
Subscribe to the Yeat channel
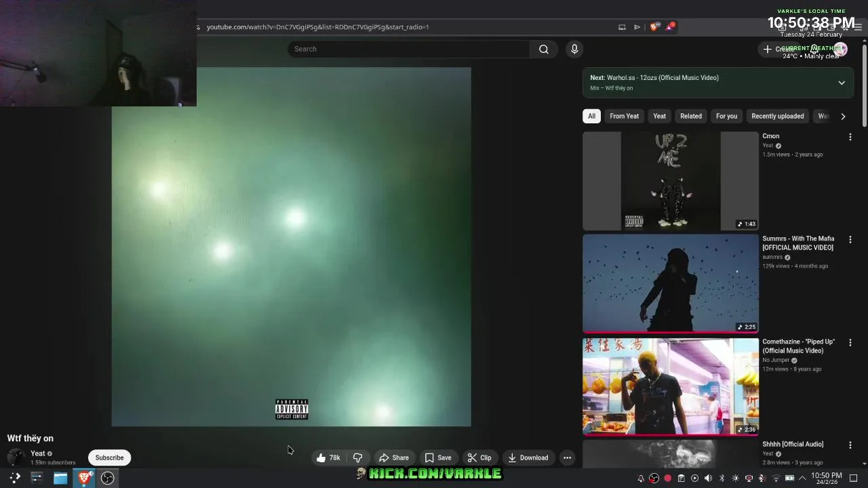click(109, 457)
